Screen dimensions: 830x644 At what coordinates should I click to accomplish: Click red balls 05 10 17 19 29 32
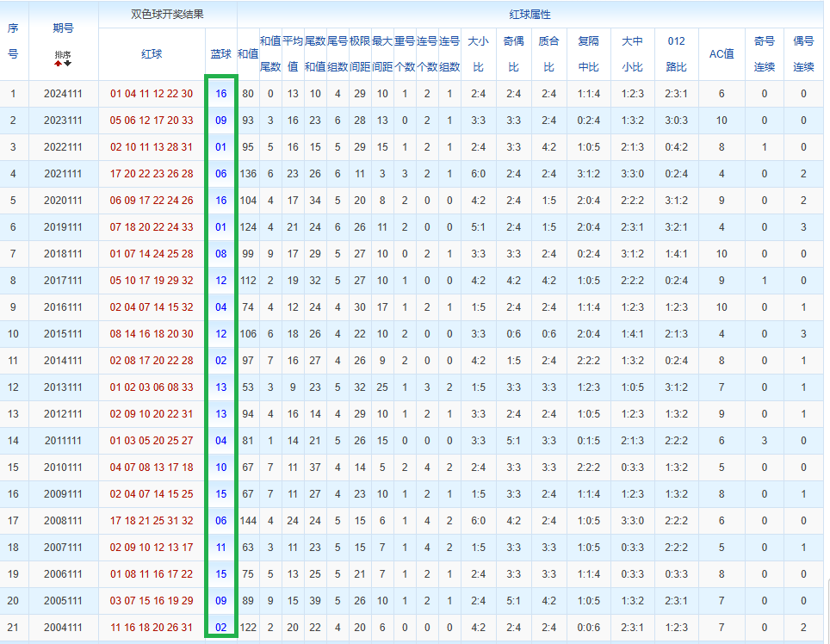pos(152,281)
